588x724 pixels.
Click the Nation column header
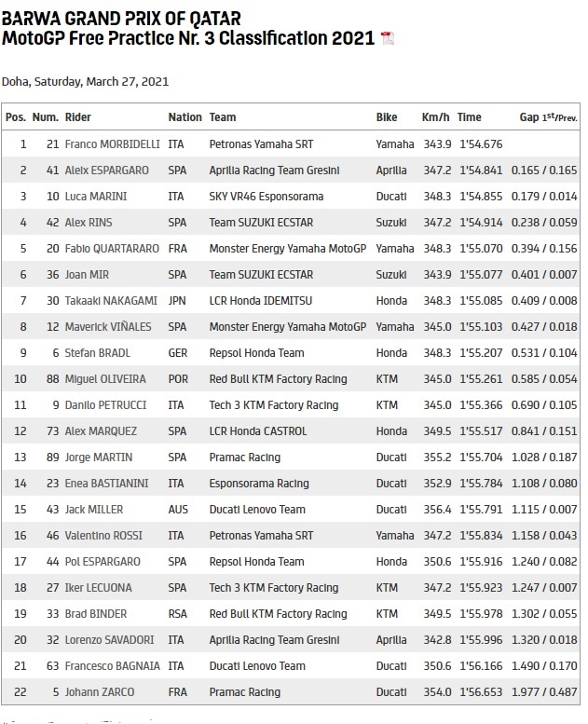pyautogui.click(x=185, y=117)
